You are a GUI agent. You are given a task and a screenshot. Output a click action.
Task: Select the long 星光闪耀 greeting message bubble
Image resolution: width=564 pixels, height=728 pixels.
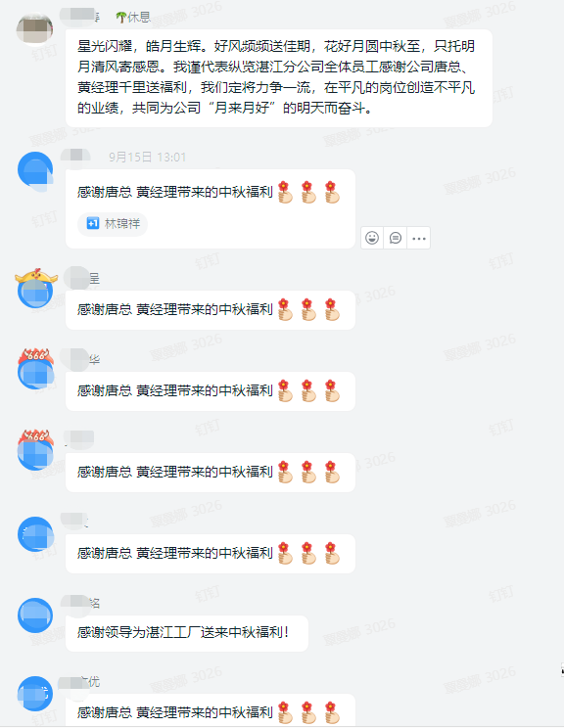[279, 78]
